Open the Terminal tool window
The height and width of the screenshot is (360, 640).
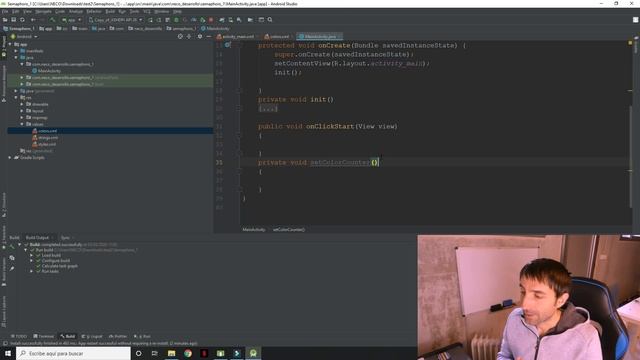coord(43,336)
